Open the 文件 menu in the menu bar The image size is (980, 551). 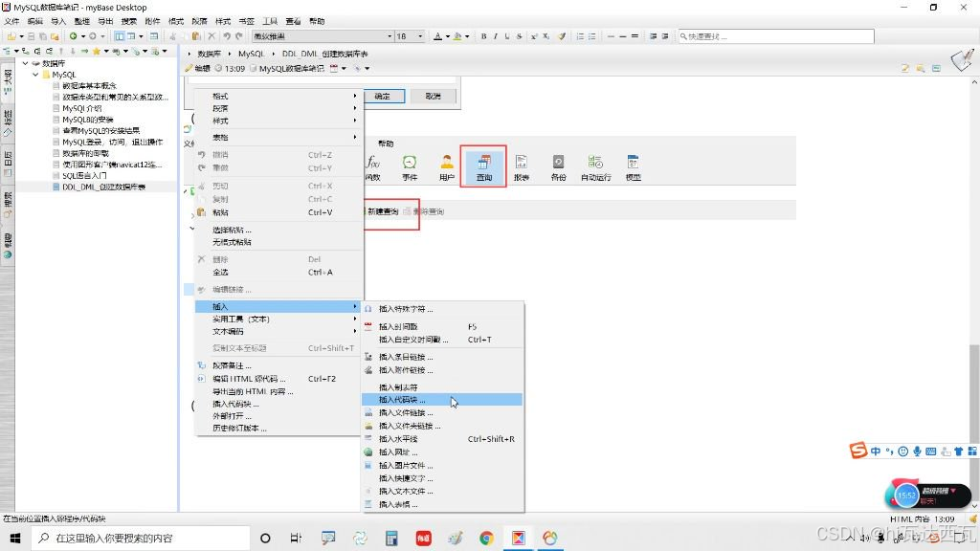click(11, 21)
